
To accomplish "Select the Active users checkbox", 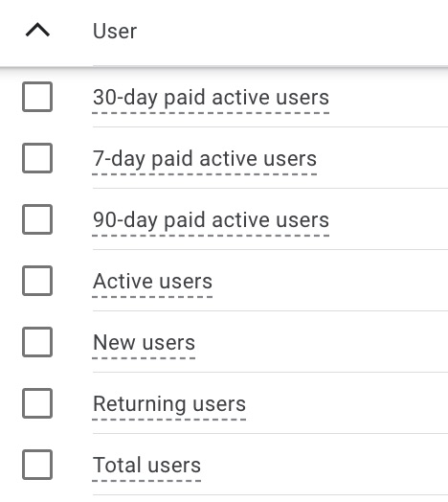I will pos(37,281).
